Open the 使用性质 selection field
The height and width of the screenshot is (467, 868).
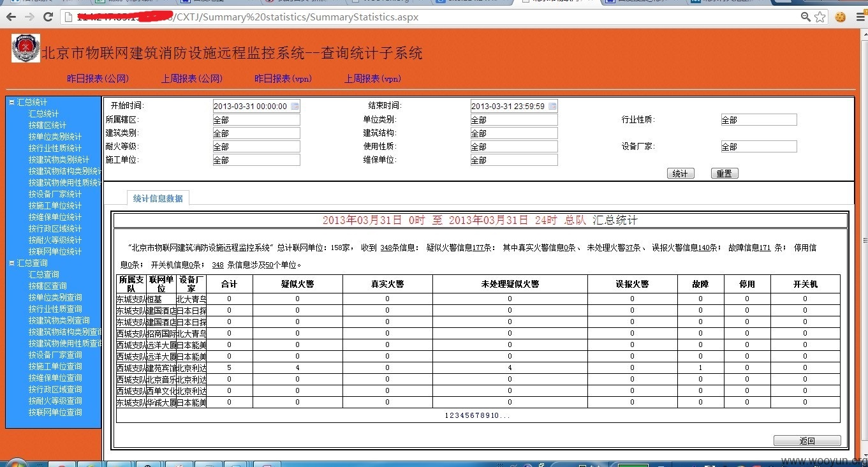514,147
